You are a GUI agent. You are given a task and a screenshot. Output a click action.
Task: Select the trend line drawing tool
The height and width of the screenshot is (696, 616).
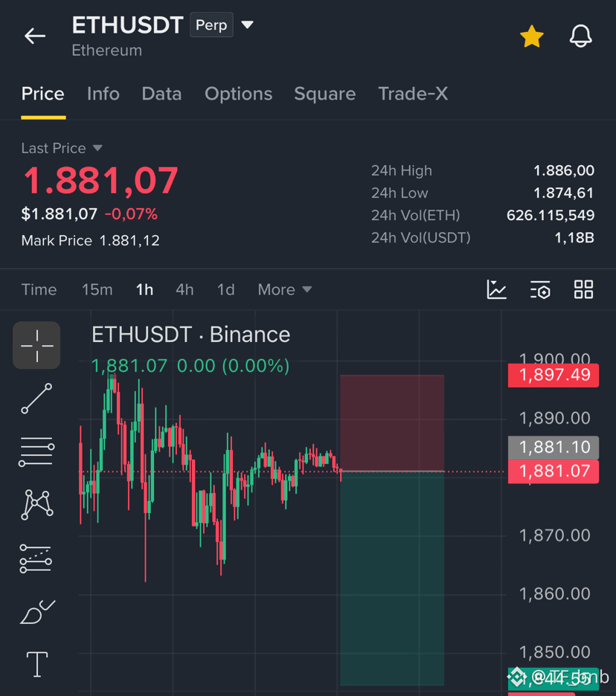[x=36, y=399]
